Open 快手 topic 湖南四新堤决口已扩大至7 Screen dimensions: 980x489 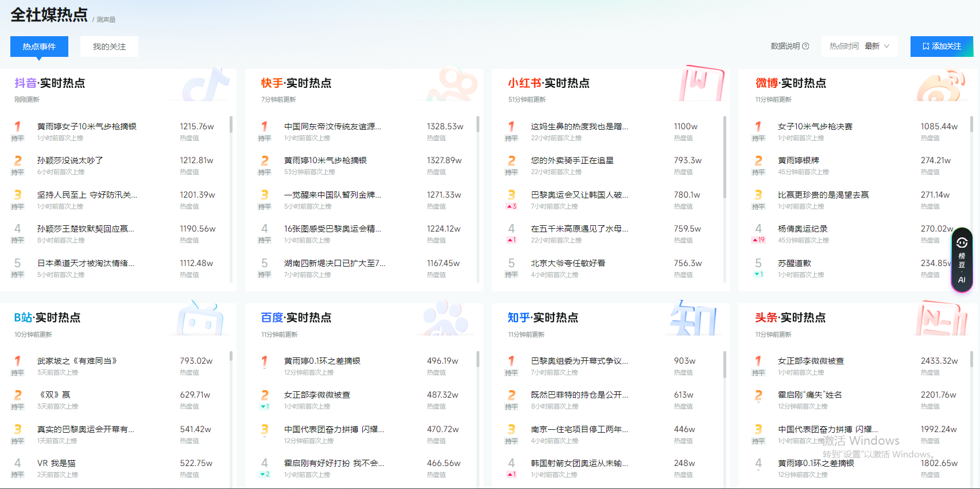tap(335, 263)
